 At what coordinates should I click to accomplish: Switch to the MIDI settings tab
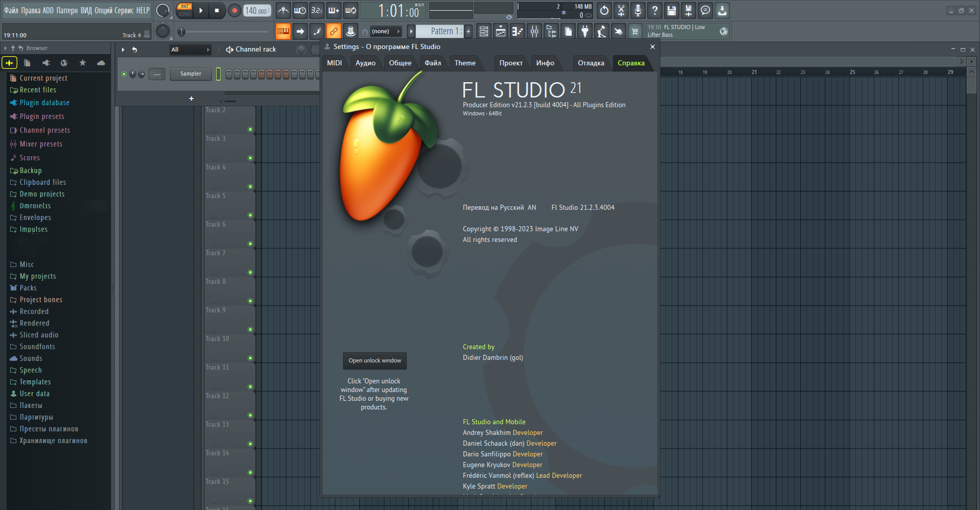click(334, 63)
